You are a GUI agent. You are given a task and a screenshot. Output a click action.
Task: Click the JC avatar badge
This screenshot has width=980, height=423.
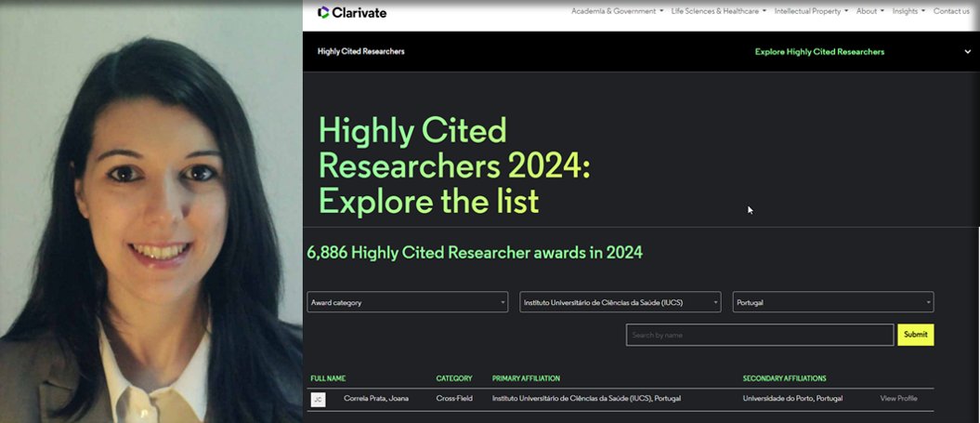pyautogui.click(x=318, y=399)
